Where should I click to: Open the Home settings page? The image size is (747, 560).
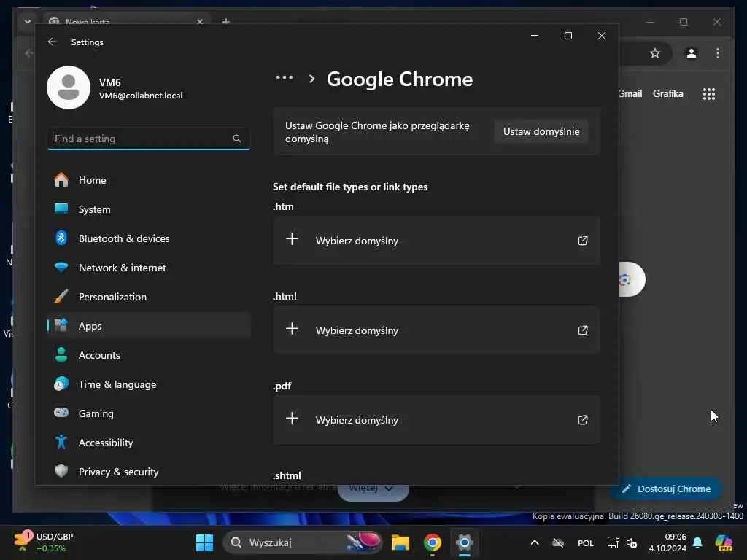[x=149, y=180]
